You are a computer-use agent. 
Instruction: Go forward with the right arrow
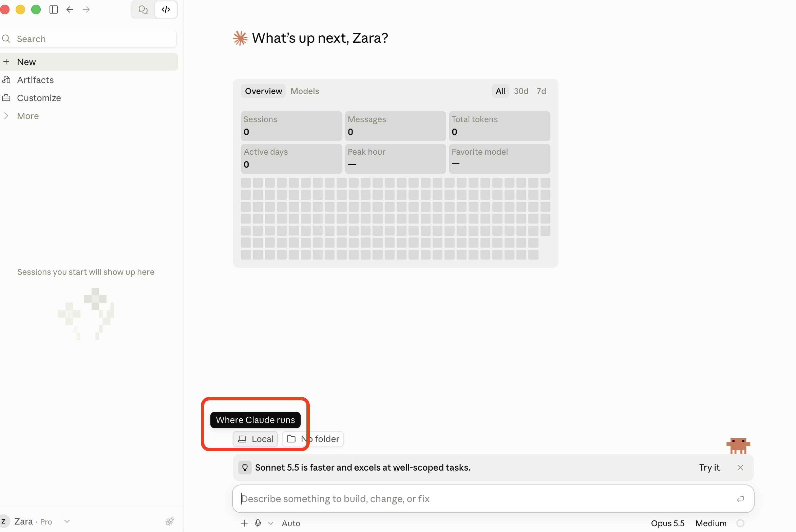(86, 9)
